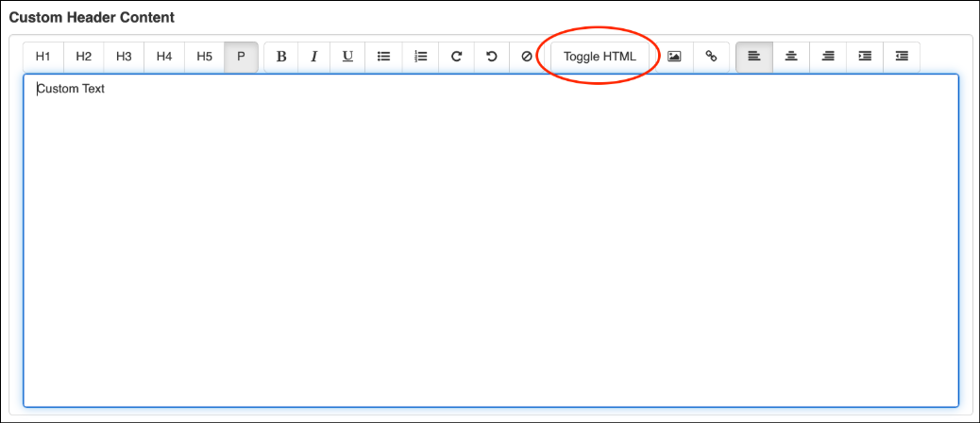This screenshot has height=423, width=980.
Task: Select the P paragraph style
Action: [241, 57]
